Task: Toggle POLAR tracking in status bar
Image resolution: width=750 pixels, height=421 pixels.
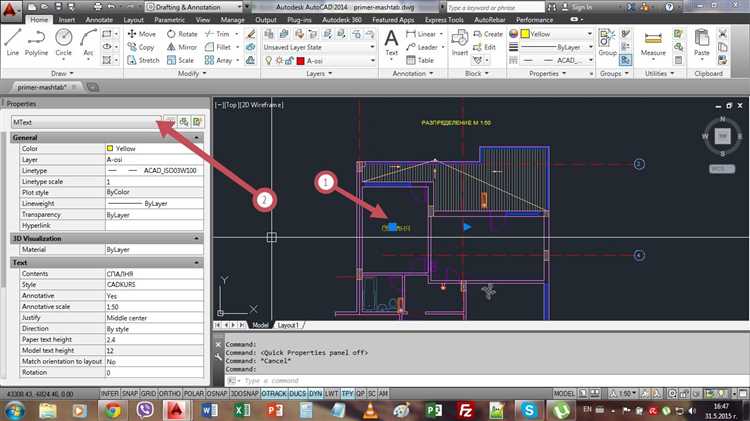Action: (x=194, y=393)
